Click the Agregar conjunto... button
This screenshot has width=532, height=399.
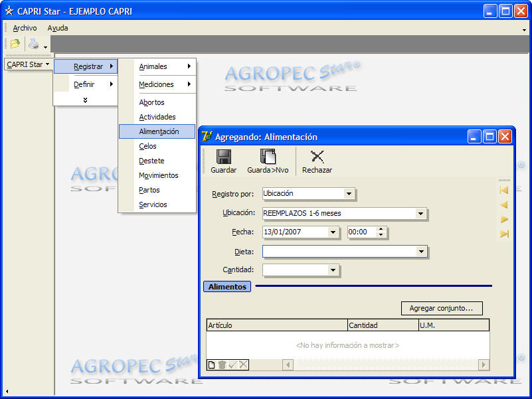[442, 309]
